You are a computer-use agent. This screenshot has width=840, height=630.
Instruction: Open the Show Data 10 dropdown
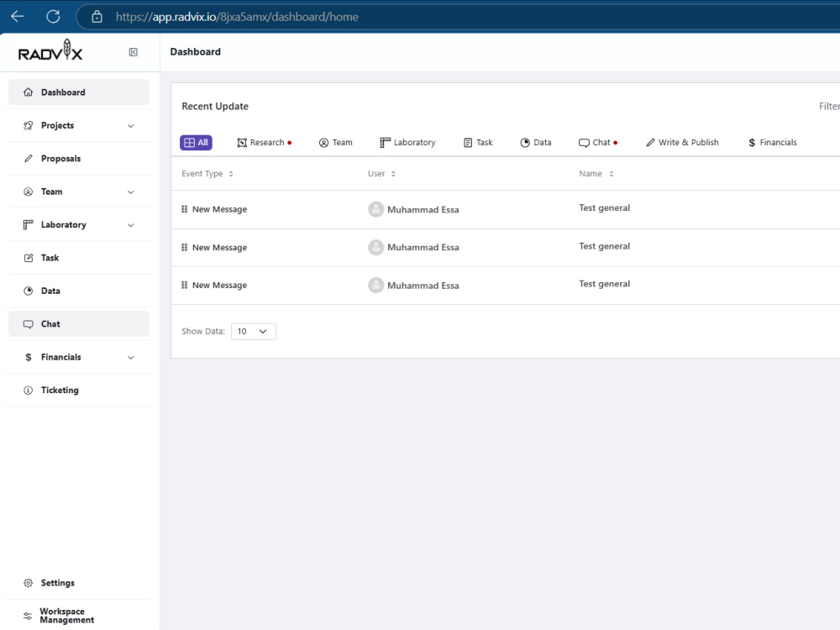click(254, 332)
